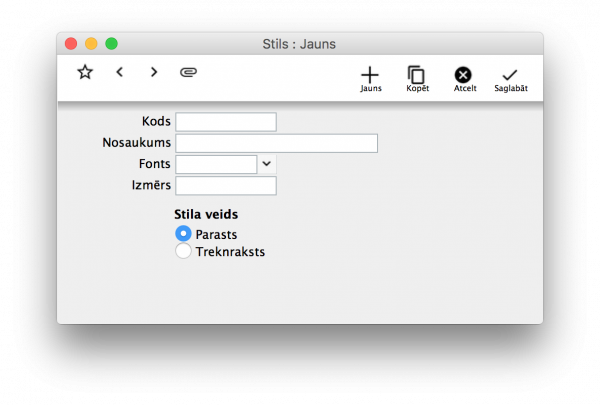
Task: Choose the Treknraksts style option
Action: click(183, 252)
